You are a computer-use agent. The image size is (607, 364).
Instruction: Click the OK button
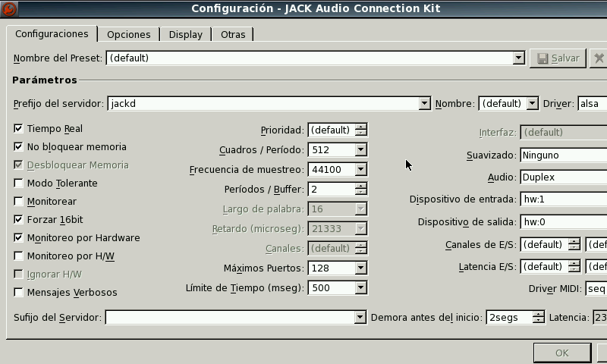pos(562,353)
